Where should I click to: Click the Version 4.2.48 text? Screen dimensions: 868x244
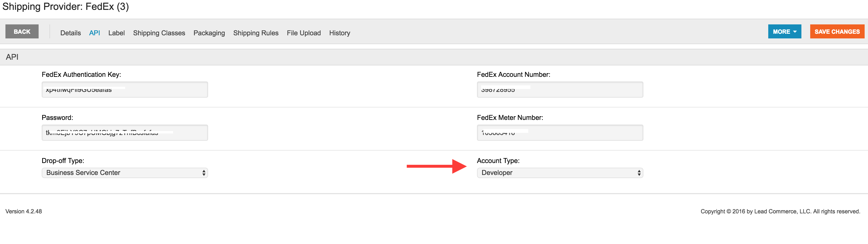tap(24, 211)
